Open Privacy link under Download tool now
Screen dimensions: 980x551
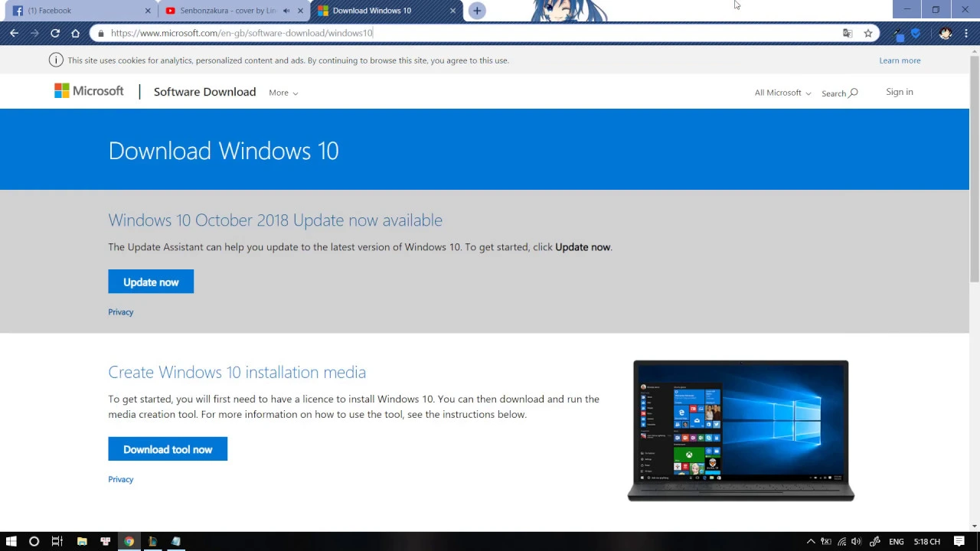click(121, 480)
